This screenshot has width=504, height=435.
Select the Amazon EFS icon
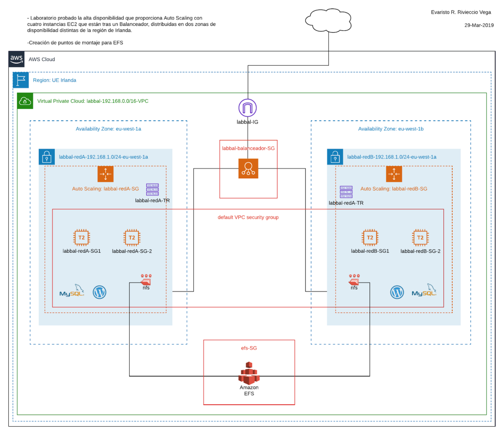[x=249, y=373]
